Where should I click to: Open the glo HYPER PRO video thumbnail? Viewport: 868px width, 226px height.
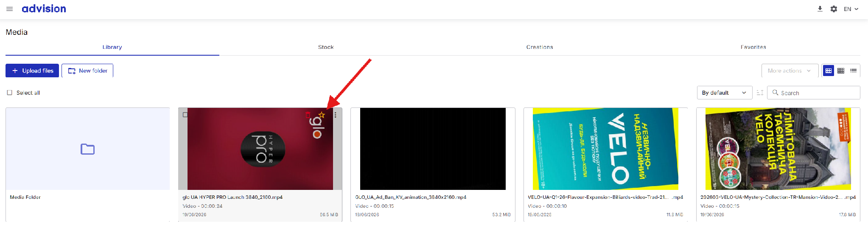[260, 149]
